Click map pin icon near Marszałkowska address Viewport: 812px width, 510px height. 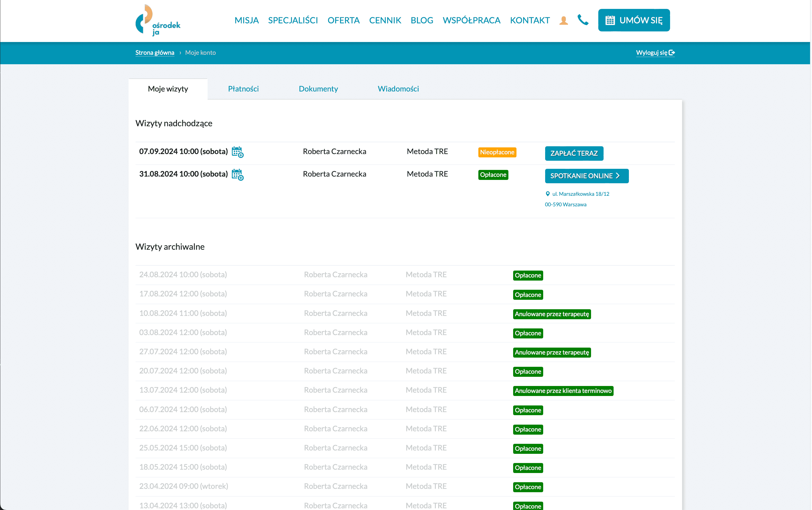548,194
